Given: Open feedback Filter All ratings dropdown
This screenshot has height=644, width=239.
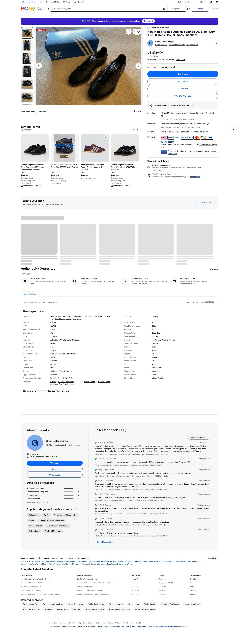Looking at the screenshot, I should point(199,438).
